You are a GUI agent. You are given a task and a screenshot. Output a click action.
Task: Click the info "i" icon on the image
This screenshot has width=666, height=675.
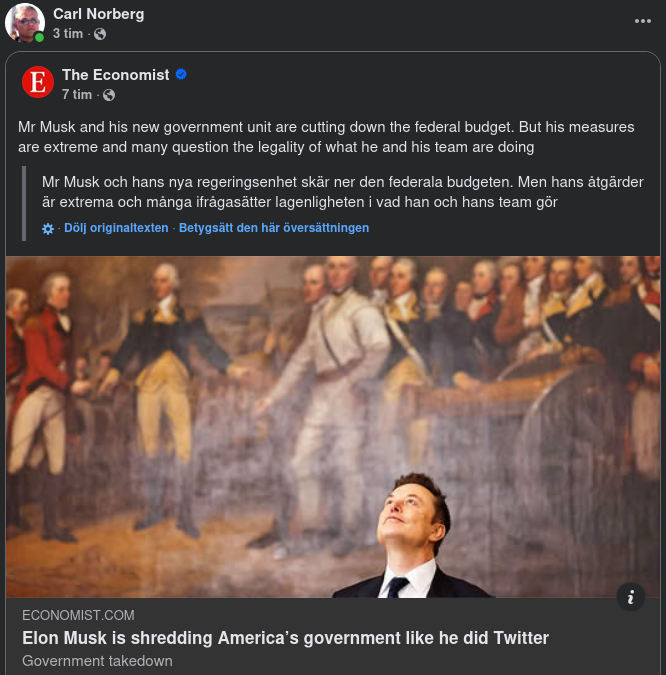tap(630, 597)
